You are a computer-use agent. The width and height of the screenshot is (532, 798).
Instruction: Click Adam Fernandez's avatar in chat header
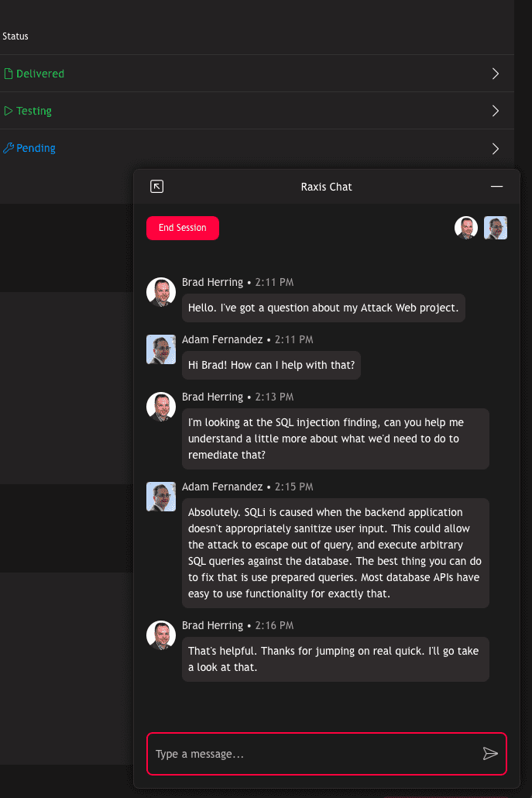point(496,228)
